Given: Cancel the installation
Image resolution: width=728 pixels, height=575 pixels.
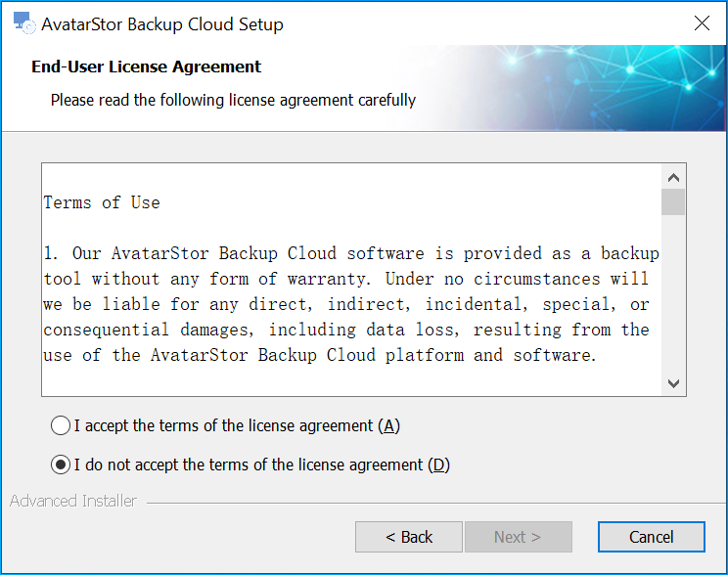Looking at the screenshot, I should click(x=652, y=537).
